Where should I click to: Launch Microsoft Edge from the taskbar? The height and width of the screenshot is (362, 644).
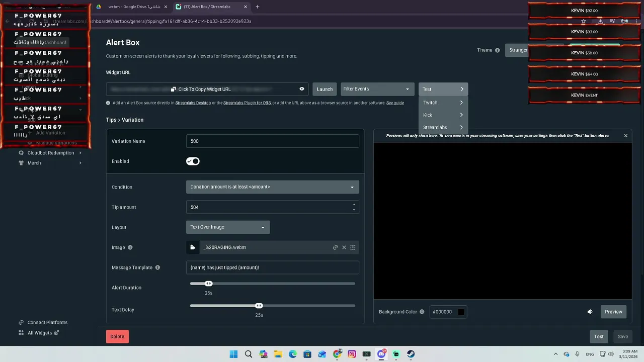click(x=293, y=354)
